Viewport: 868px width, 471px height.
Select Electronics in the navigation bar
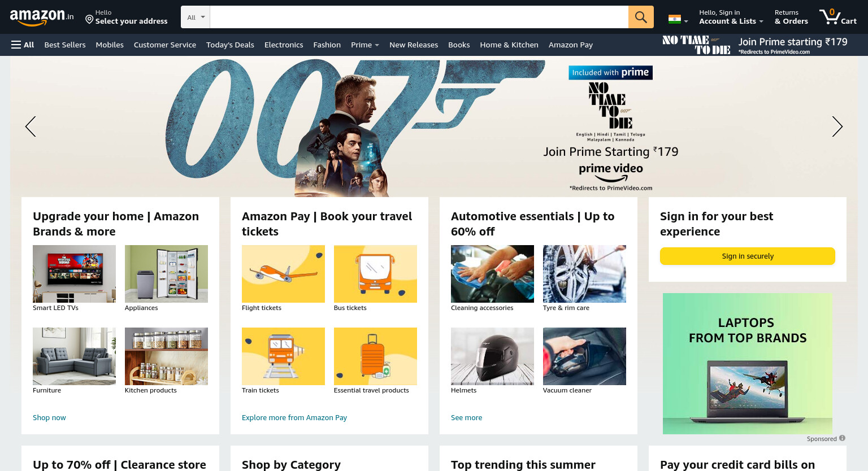(284, 45)
